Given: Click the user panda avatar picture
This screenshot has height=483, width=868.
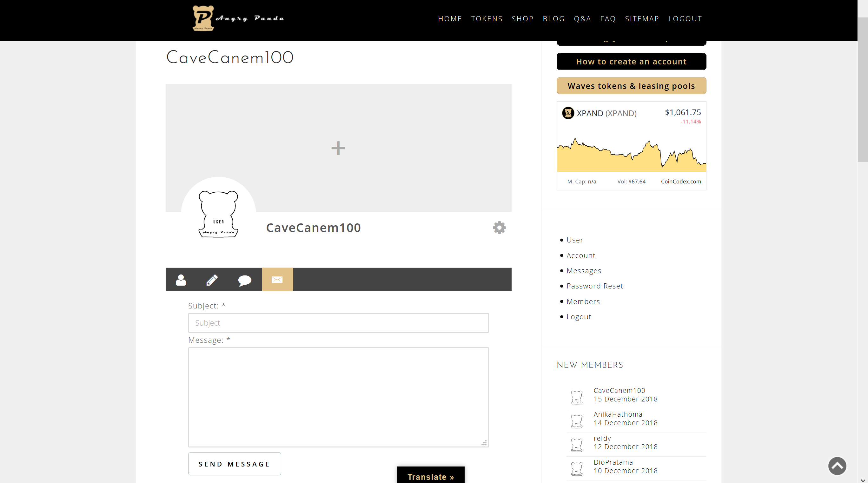Looking at the screenshot, I should (218, 214).
